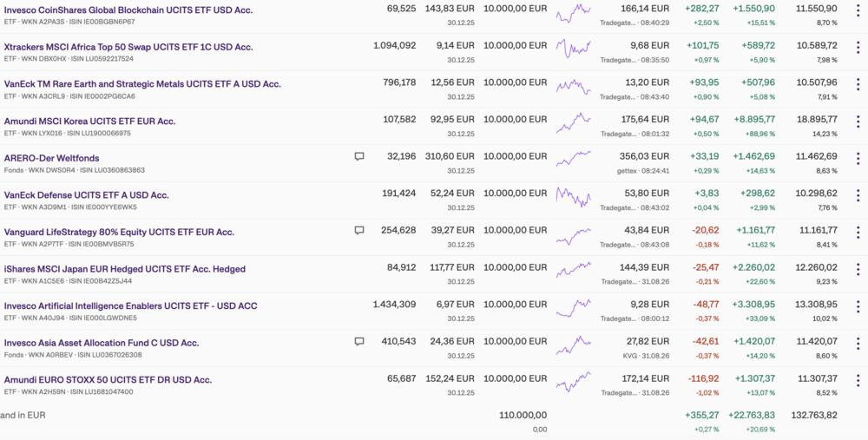Click the sparkline chart for ARERO-Der Weltfonds
Screen dimensions: 868x440
point(574,158)
